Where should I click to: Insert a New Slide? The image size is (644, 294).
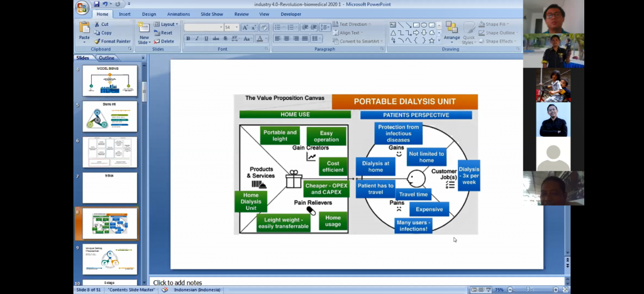144,31
